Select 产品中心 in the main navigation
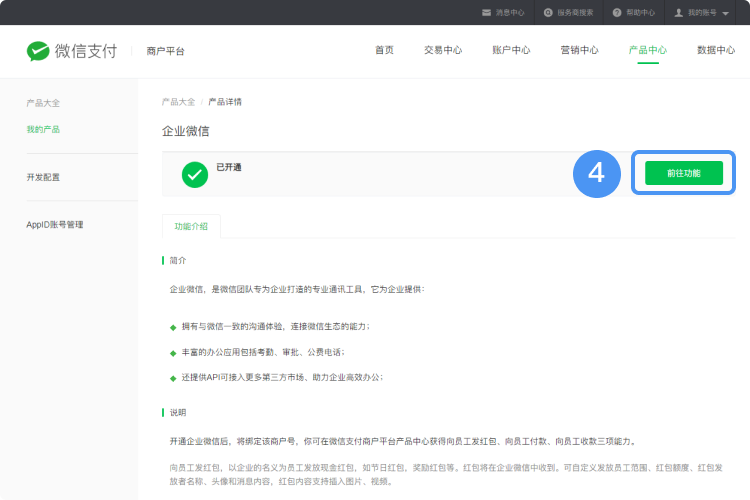Image resolution: width=750 pixels, height=500 pixels. click(648, 50)
